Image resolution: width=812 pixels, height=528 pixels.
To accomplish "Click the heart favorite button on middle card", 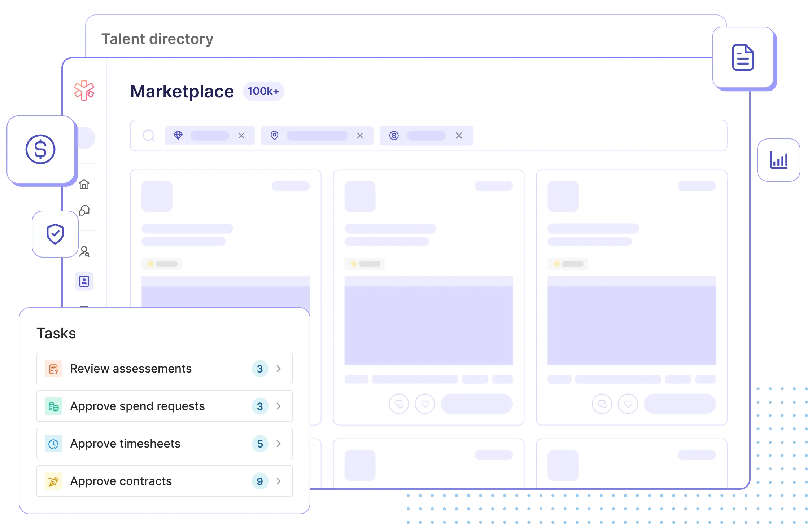I will click(x=425, y=404).
